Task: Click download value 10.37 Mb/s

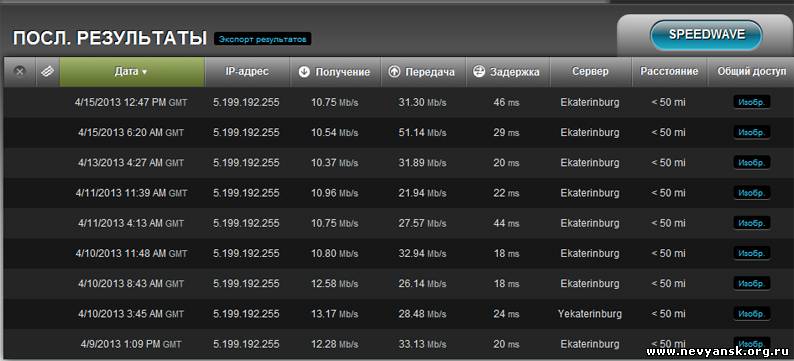Action: coord(335,163)
